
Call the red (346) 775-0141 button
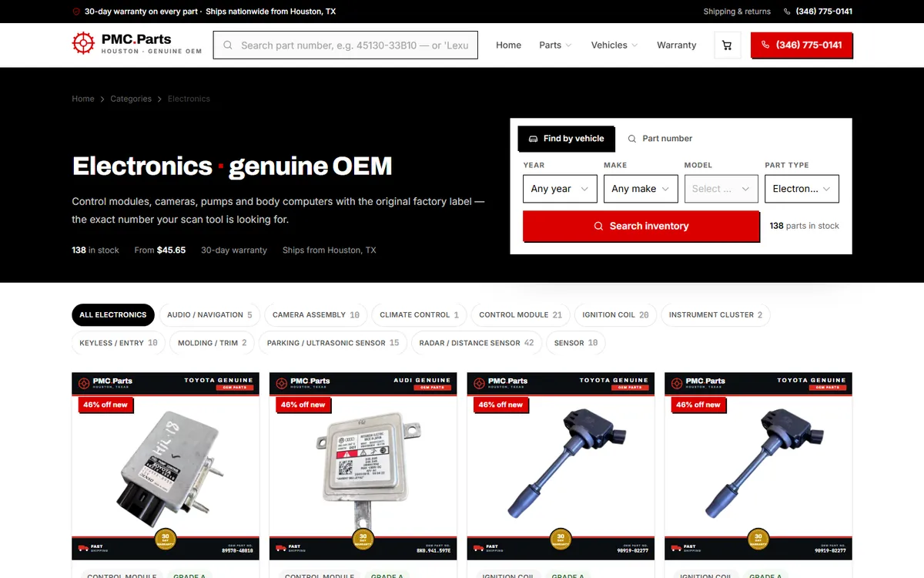click(x=802, y=45)
